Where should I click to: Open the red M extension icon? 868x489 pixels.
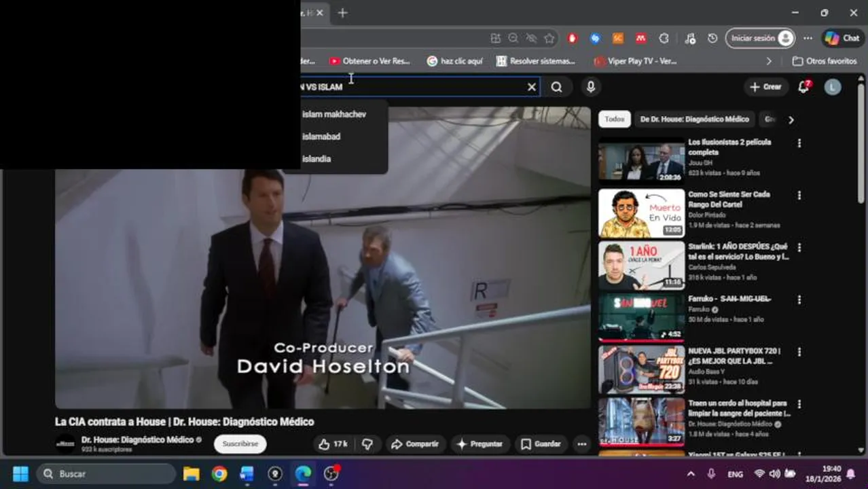(640, 39)
